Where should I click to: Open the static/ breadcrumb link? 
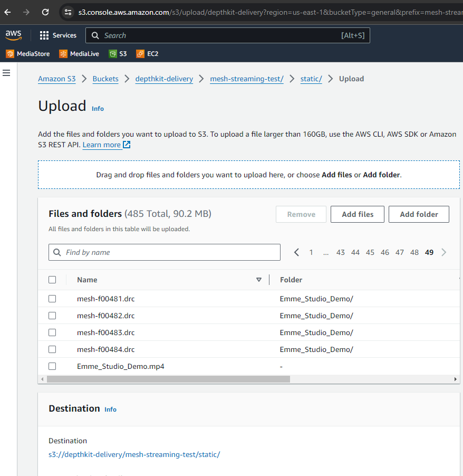[311, 79]
